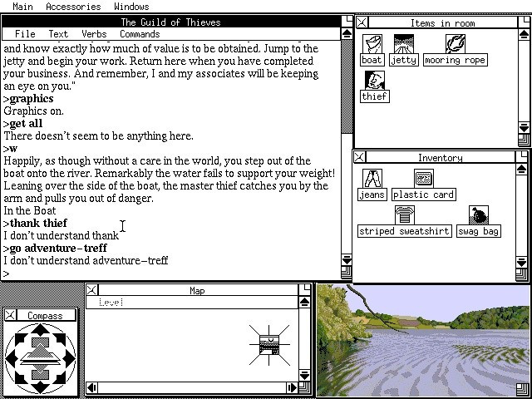Click the Guild of Thieves scroll down arrow
This screenshot has height=399, width=532.
[x=347, y=260]
